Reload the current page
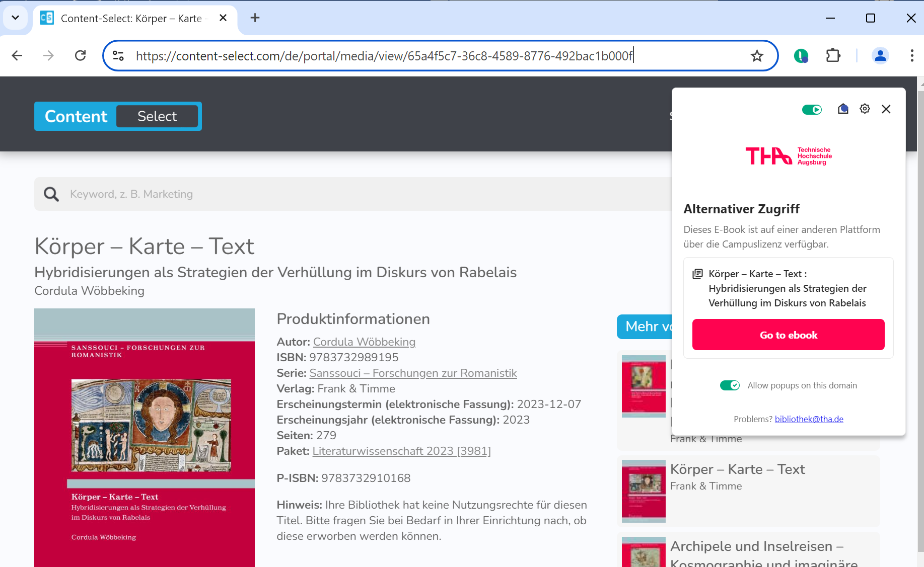Image resolution: width=924 pixels, height=567 pixels. [81, 55]
